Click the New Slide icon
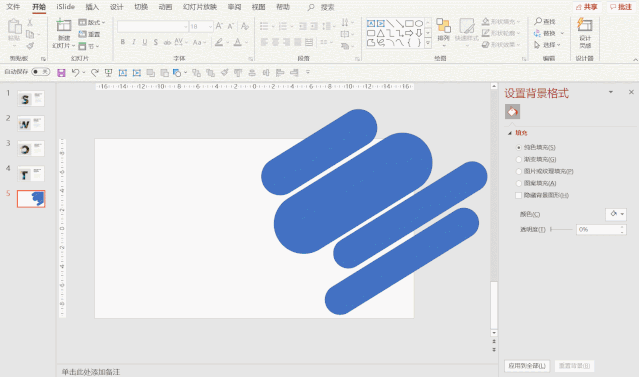 click(64, 25)
